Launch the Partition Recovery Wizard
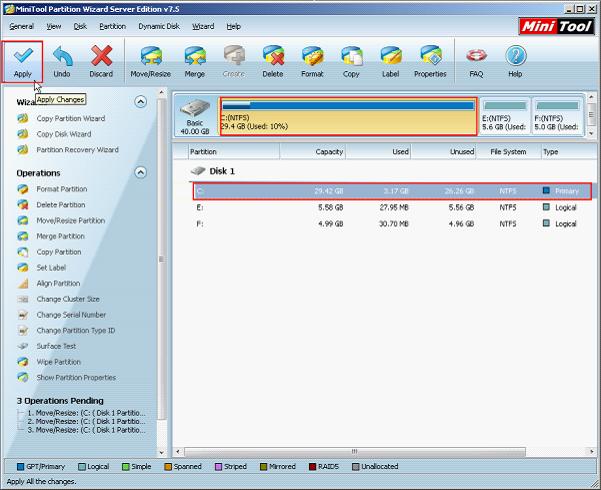This screenshot has width=601, height=490. (x=77, y=150)
